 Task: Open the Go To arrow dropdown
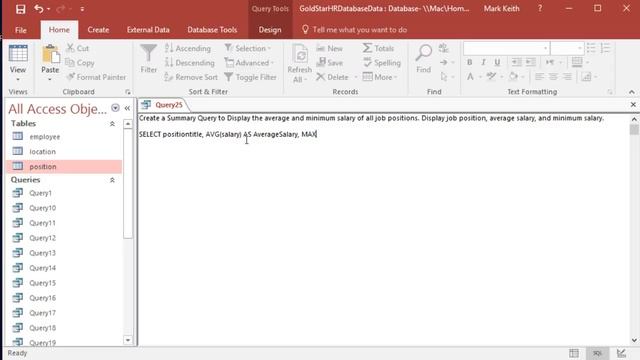coord(446,62)
